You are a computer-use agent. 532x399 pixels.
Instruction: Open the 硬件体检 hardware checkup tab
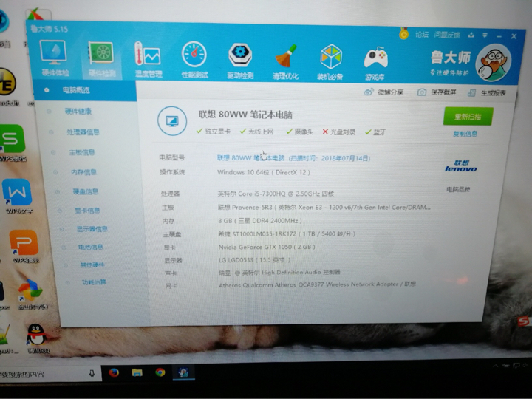54,58
